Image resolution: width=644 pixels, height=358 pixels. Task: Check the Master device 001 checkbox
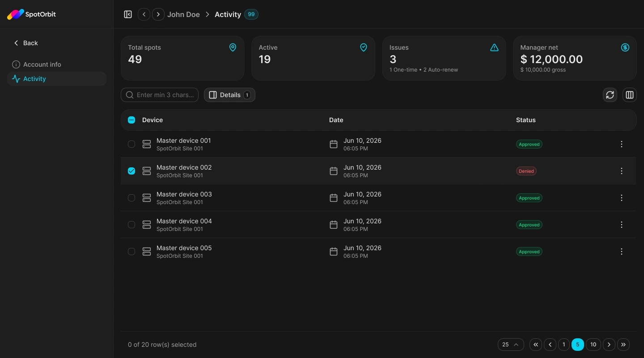click(x=131, y=144)
